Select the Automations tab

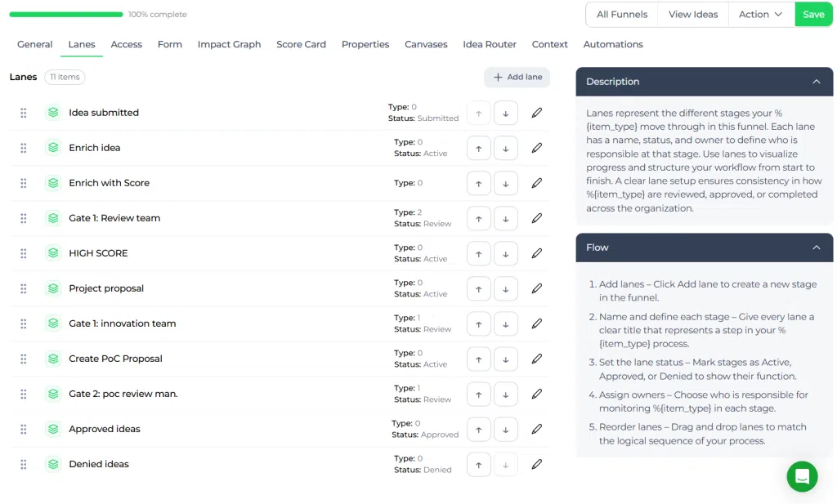613,44
